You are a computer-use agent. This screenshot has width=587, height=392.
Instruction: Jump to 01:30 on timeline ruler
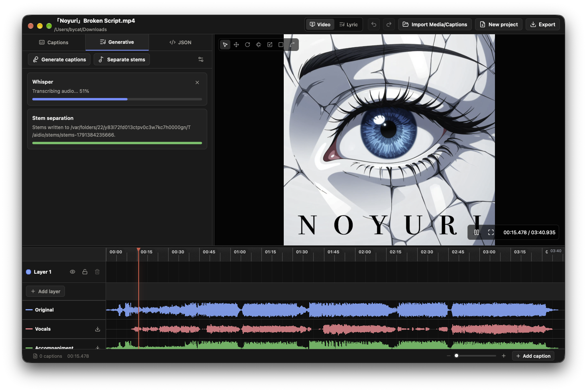click(302, 252)
